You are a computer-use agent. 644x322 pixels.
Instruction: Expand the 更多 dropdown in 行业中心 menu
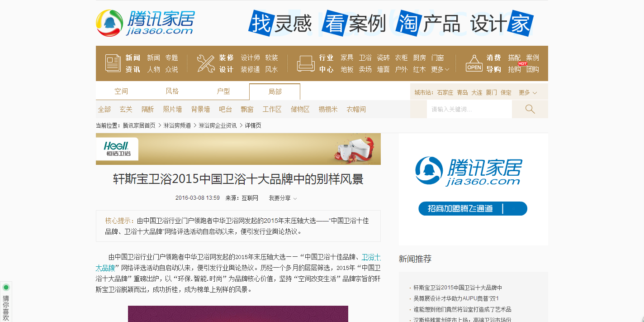[x=440, y=69]
